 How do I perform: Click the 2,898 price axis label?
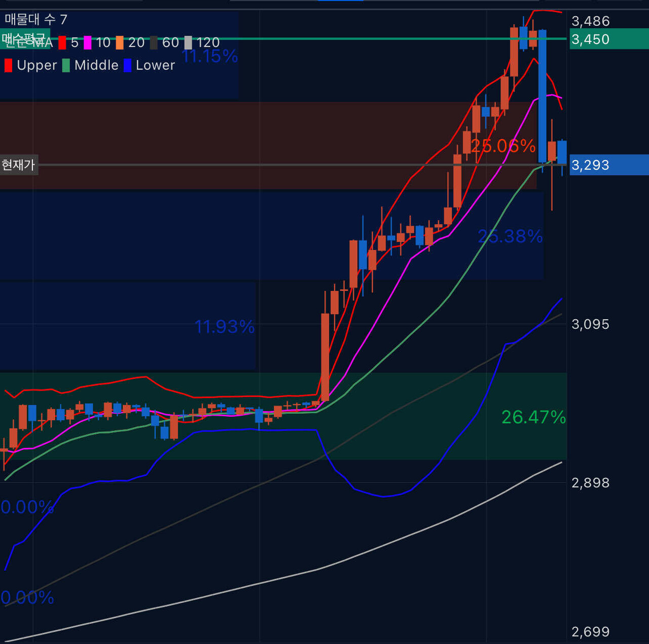[x=590, y=482]
